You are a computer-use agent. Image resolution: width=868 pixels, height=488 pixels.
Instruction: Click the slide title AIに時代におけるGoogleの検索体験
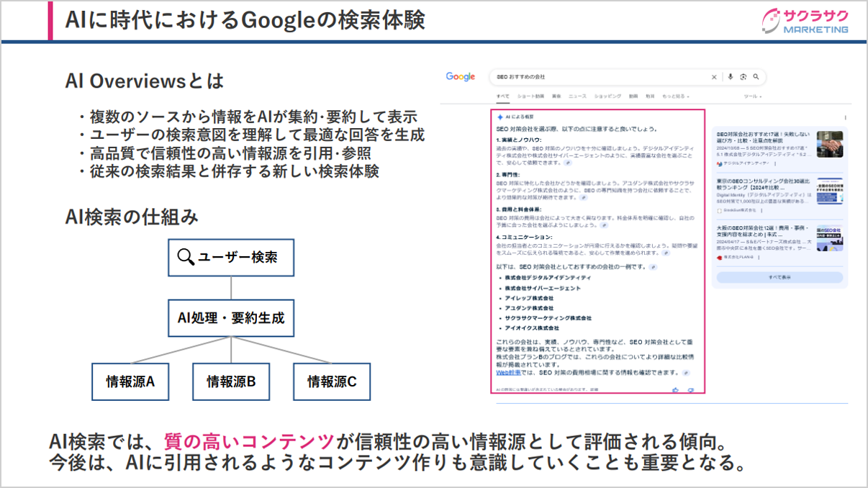pos(245,20)
